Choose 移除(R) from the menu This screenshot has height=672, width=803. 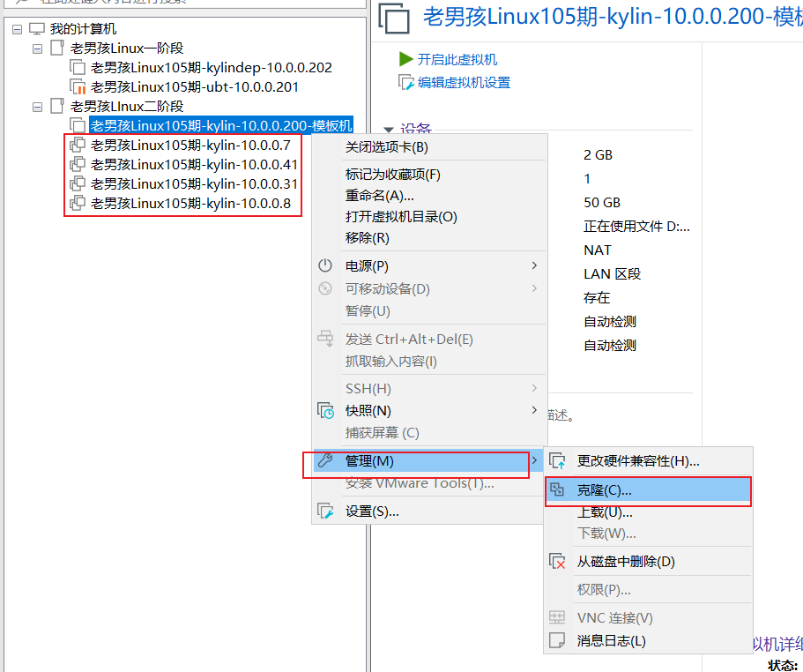[429, 238]
